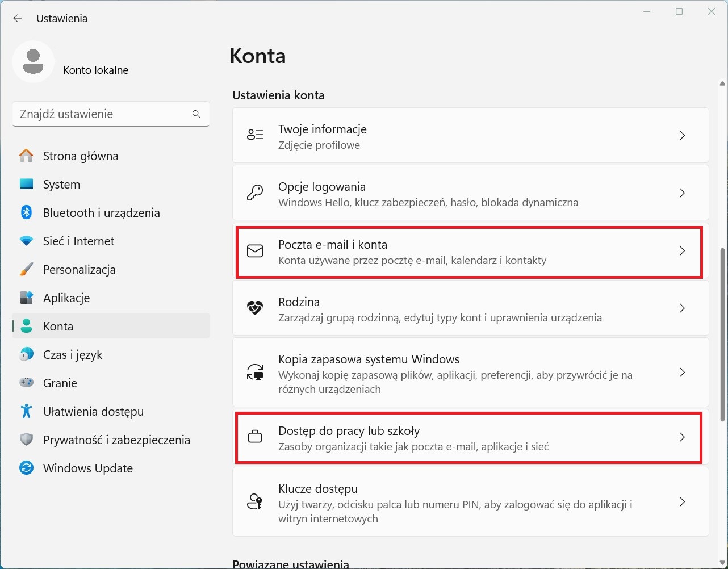Click the Strona główna house icon
Viewport: 728px width, 569px height.
point(26,156)
